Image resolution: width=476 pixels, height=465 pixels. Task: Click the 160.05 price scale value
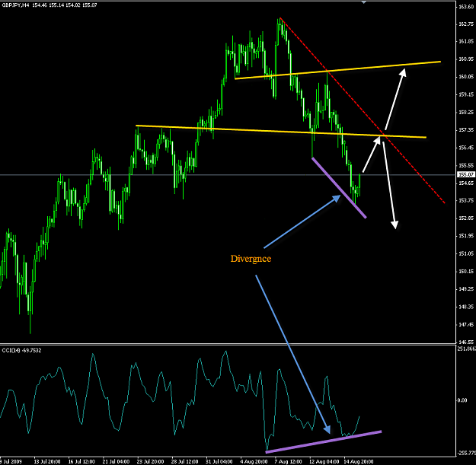[466, 77]
